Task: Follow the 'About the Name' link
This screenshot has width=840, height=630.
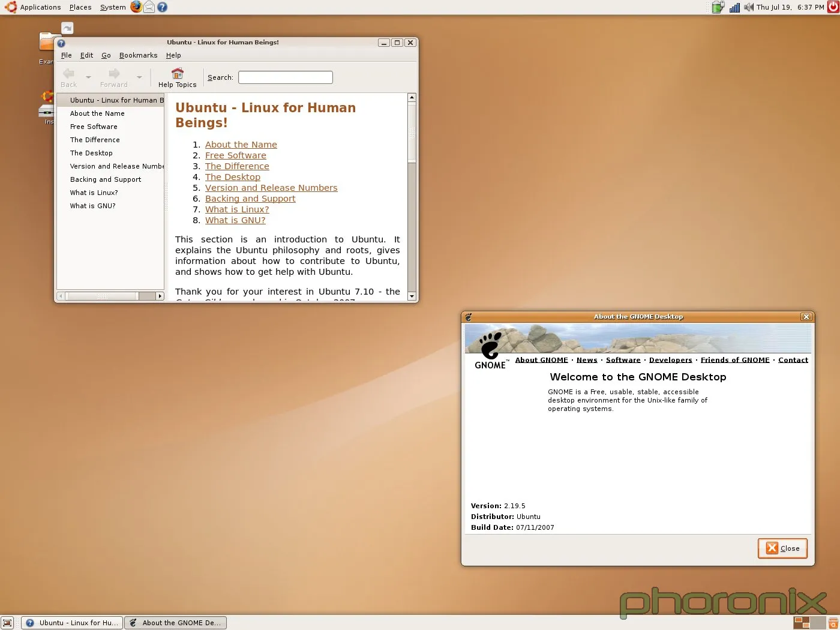Action: 241,145
